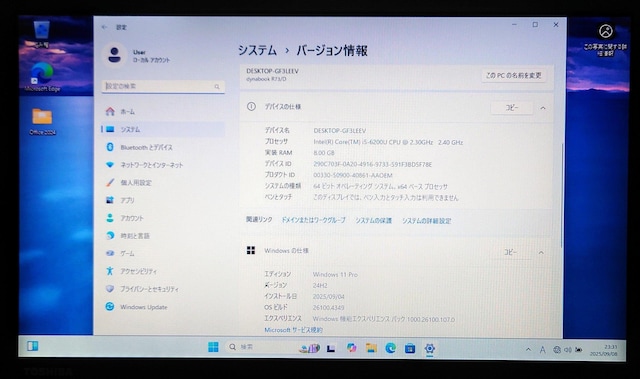Image resolution: width=640 pixels, height=379 pixels.
Task: Click the gamepad icon for ゲーム
Action: click(x=110, y=253)
